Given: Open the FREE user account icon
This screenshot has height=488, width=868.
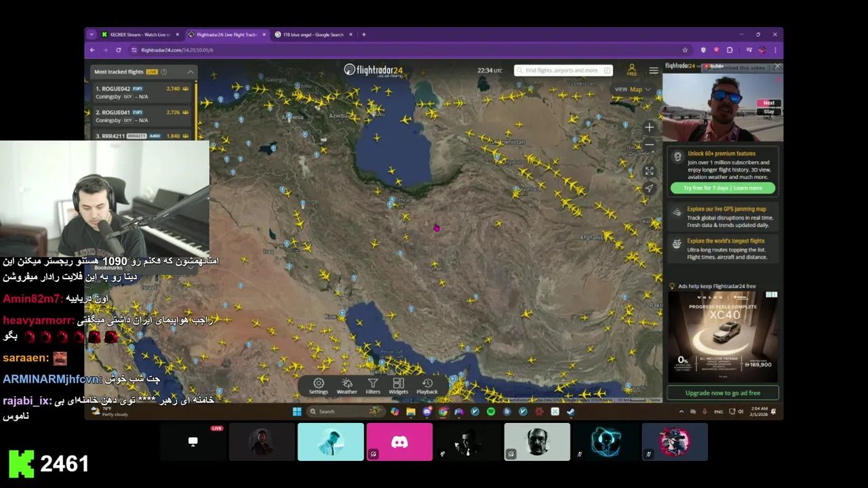Looking at the screenshot, I should click(631, 70).
